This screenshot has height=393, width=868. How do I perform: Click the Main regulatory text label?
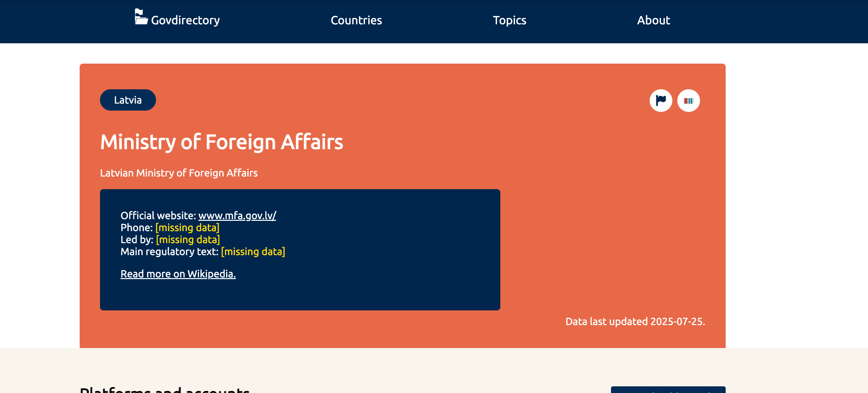[x=169, y=251]
